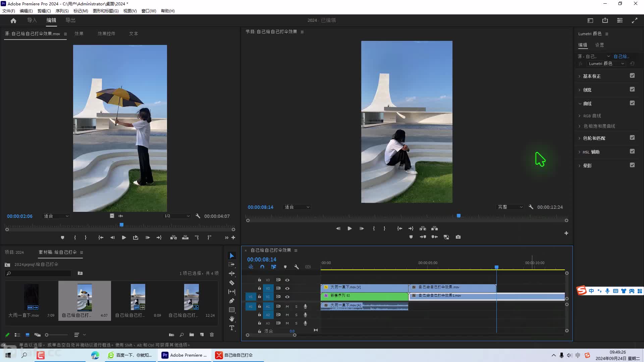
Task: Select the Slip tool
Action: coord(232,292)
